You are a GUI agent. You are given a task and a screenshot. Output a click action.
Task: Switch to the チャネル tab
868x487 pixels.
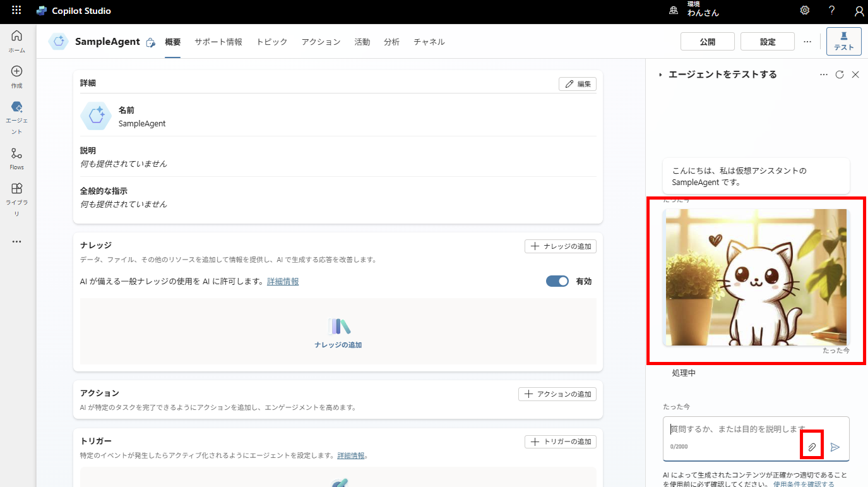(429, 41)
